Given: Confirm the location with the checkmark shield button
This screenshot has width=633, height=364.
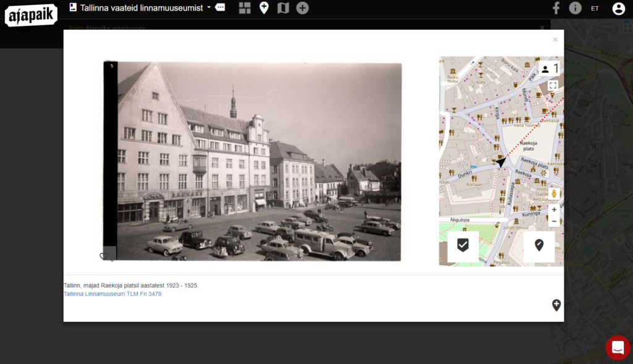Looking at the screenshot, I should pos(463,246).
